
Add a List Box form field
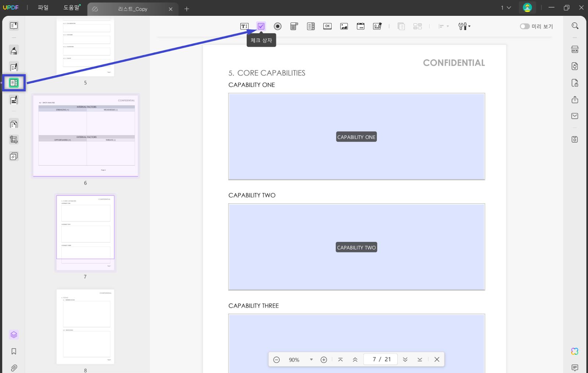coord(311,26)
